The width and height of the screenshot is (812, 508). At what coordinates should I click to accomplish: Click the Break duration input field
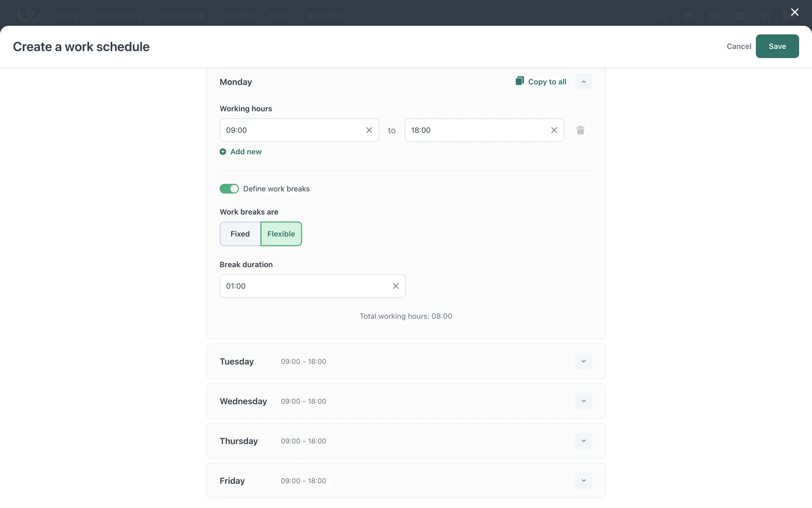click(304, 286)
